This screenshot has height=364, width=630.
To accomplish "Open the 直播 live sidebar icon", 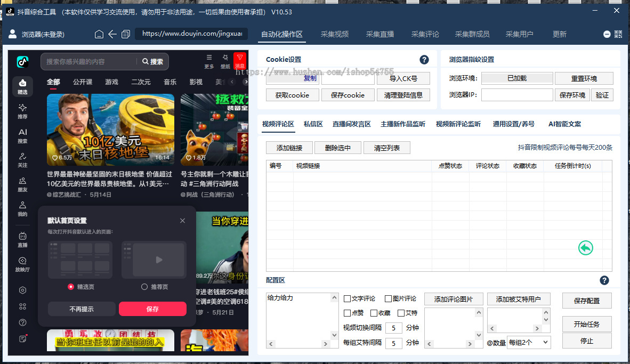I will [22, 239].
